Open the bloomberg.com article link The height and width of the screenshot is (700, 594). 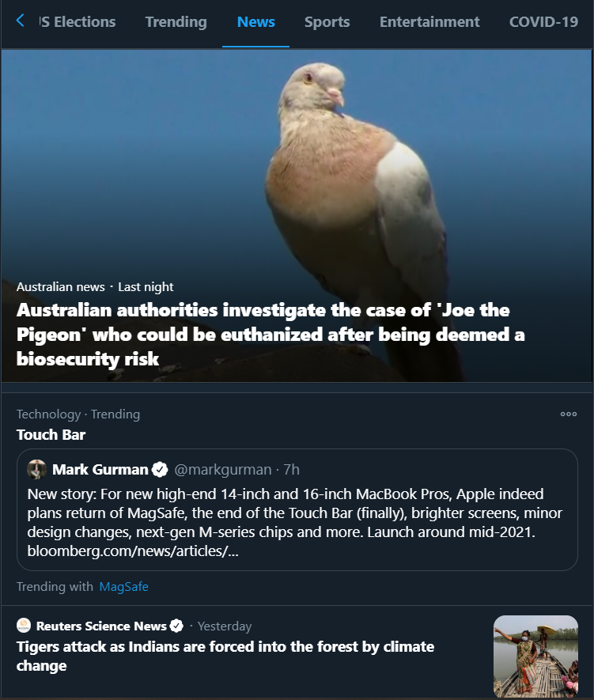click(133, 551)
